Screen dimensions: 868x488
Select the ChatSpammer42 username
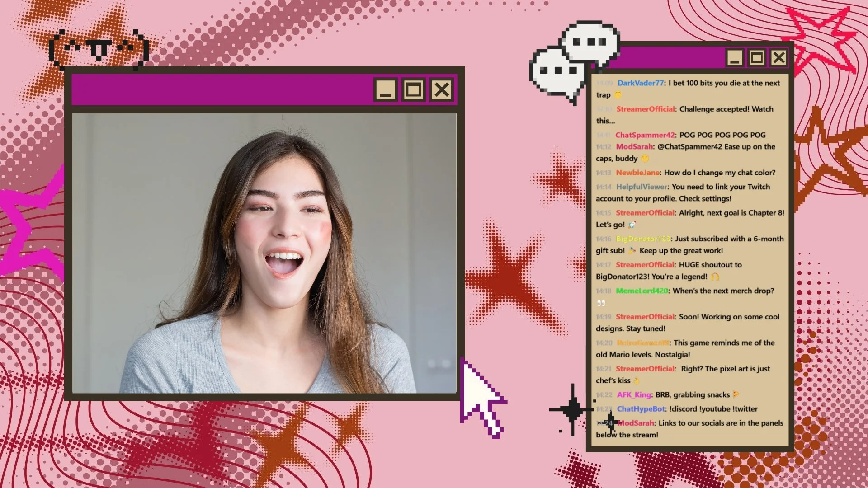click(x=645, y=135)
